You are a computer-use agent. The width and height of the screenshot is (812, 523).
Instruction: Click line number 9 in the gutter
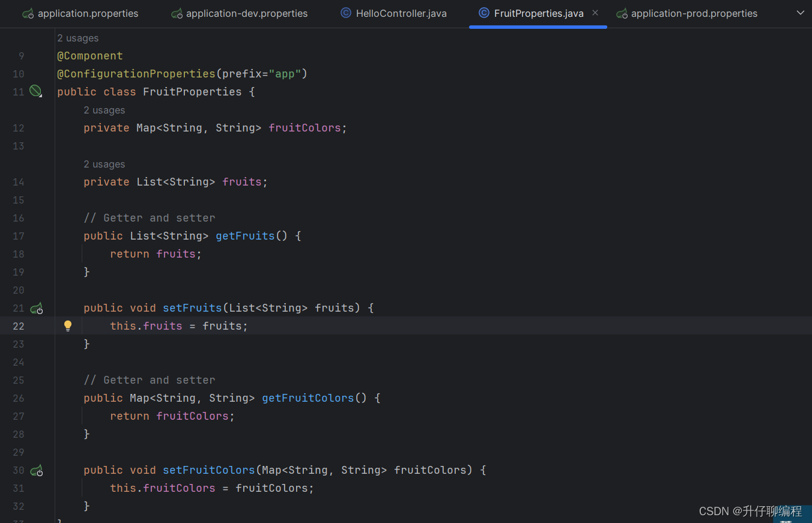[x=22, y=56]
